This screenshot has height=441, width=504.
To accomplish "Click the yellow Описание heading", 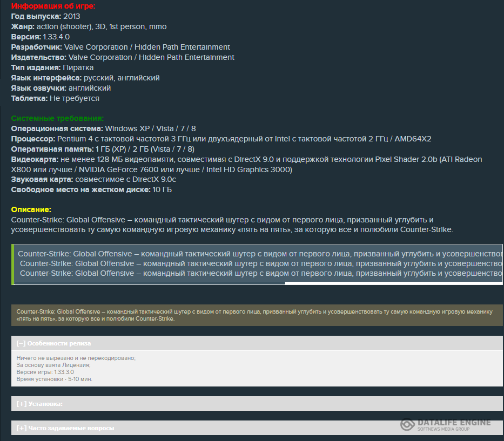I will [31, 210].
